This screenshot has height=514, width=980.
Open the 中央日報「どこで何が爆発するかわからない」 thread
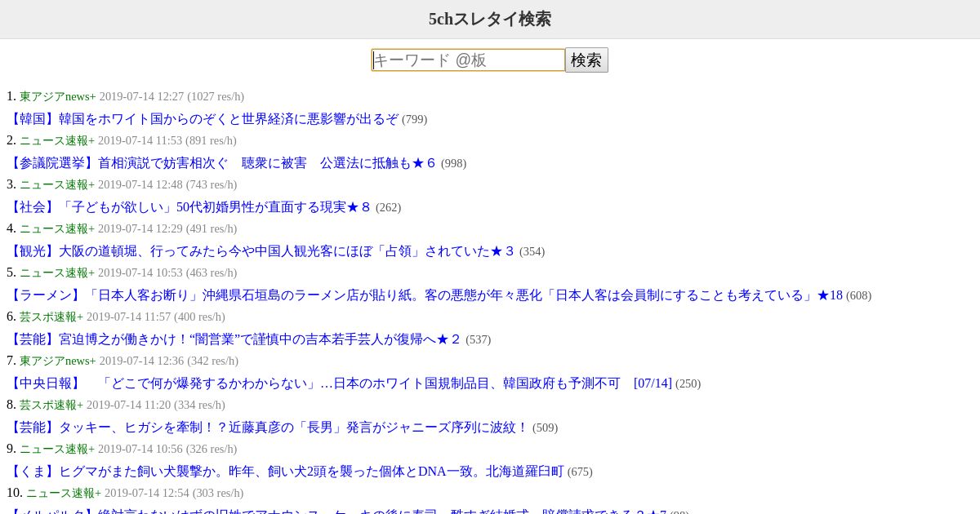coord(339,383)
